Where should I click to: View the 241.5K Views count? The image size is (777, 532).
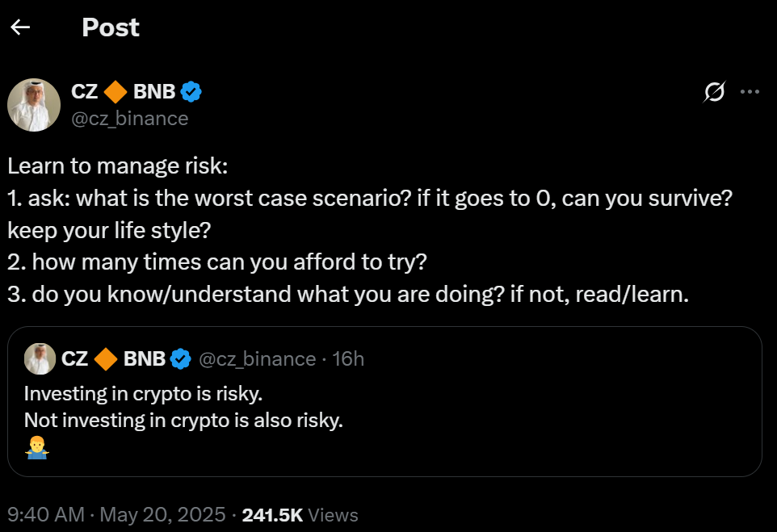[x=300, y=514]
